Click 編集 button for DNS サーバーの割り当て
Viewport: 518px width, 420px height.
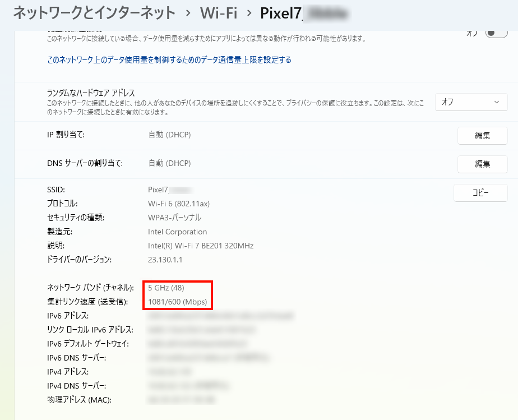pyautogui.click(x=482, y=164)
